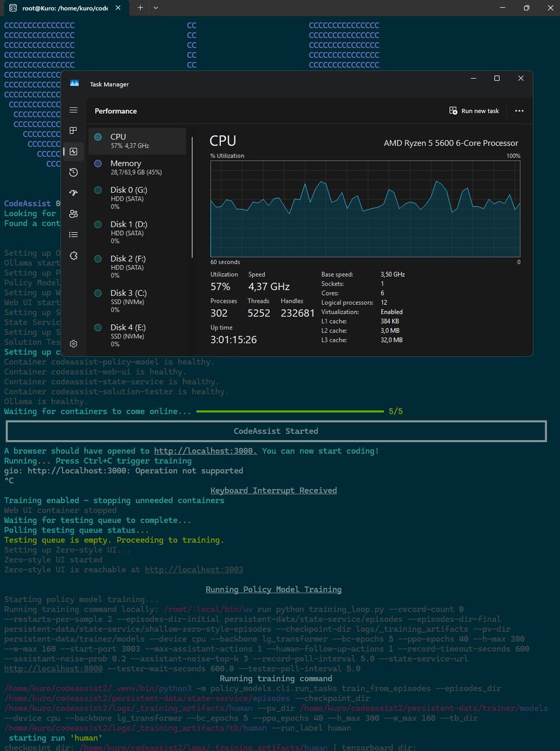Click the Speed value 4,37 GHz
This screenshot has height=751, width=560.
pos(269,287)
